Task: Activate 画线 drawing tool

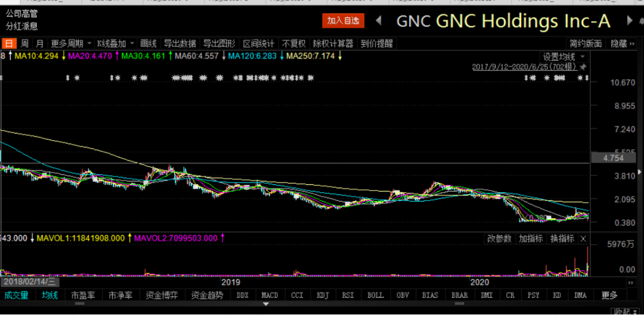Action: point(148,44)
